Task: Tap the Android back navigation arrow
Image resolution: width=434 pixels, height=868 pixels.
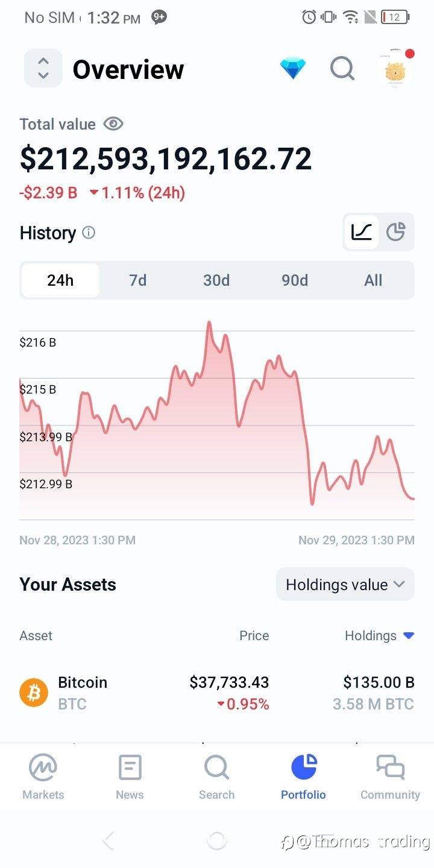Action: coord(108,840)
